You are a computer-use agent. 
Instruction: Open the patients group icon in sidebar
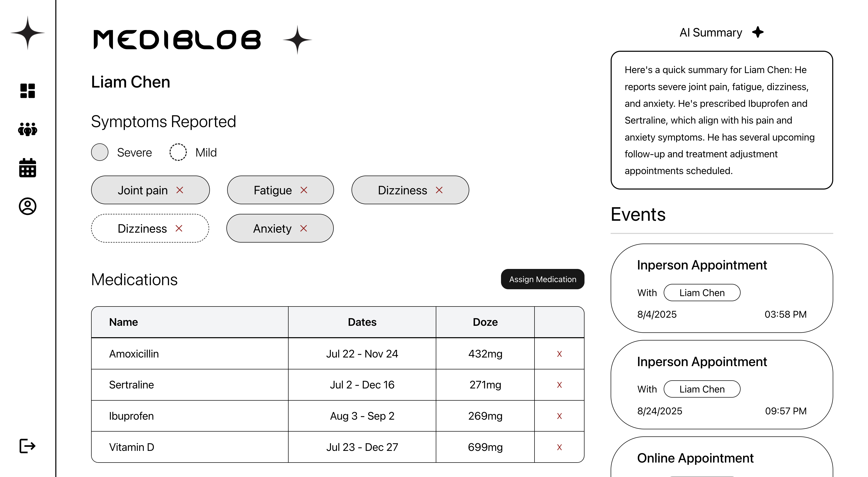28,129
